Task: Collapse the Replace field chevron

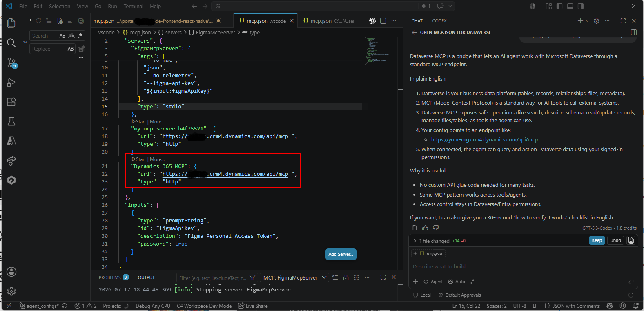Action: click(x=25, y=42)
